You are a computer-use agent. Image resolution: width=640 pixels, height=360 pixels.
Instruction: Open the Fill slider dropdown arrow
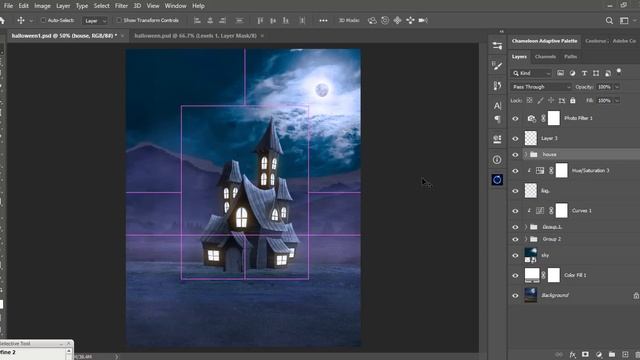(x=617, y=100)
